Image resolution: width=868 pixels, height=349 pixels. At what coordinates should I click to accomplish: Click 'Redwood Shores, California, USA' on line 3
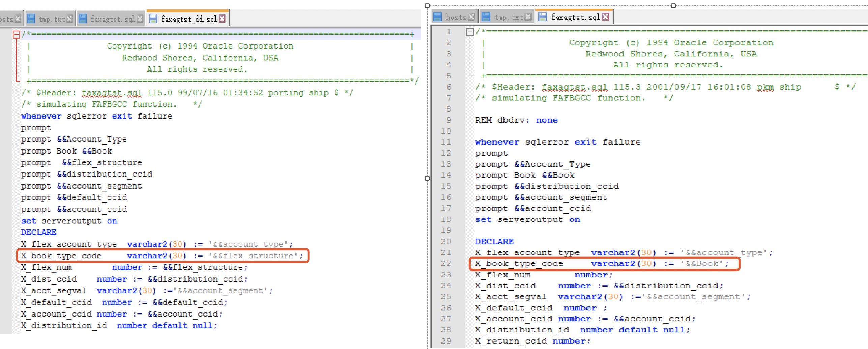[671, 54]
